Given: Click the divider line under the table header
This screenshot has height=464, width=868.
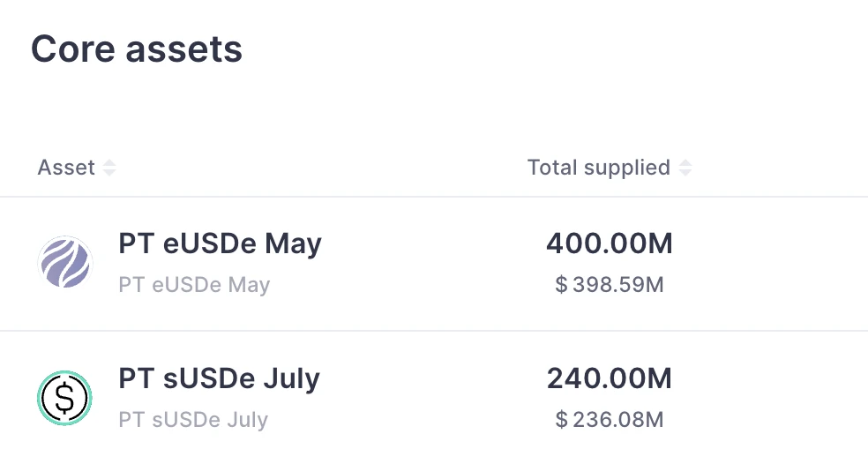Looking at the screenshot, I should click(434, 197).
